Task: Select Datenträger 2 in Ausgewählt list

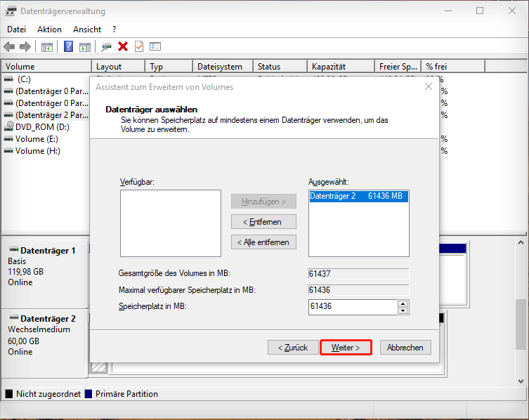Action: point(358,197)
